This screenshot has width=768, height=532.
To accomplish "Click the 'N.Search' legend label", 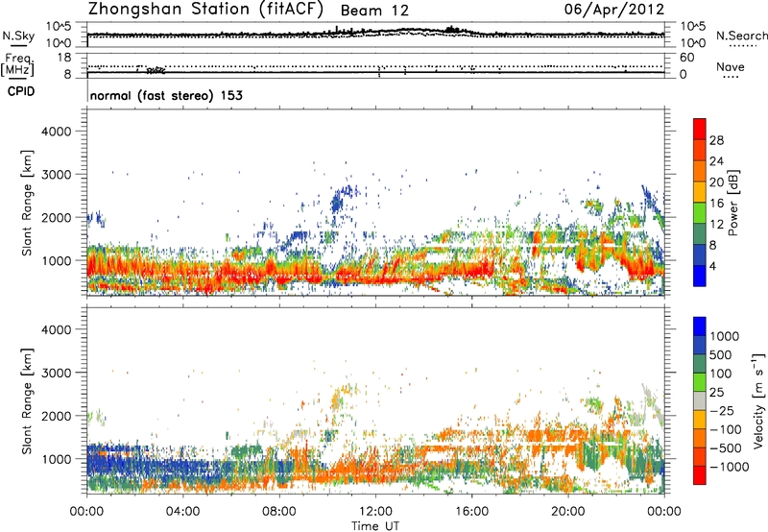I will pyautogui.click(x=741, y=36).
